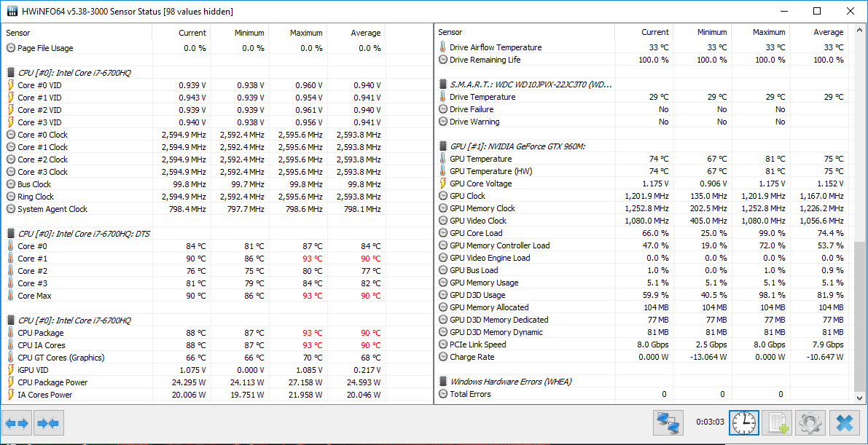This screenshot has width=868, height=445.
Task: Select the CPU IA Cores row
Action: pyautogui.click(x=194, y=345)
